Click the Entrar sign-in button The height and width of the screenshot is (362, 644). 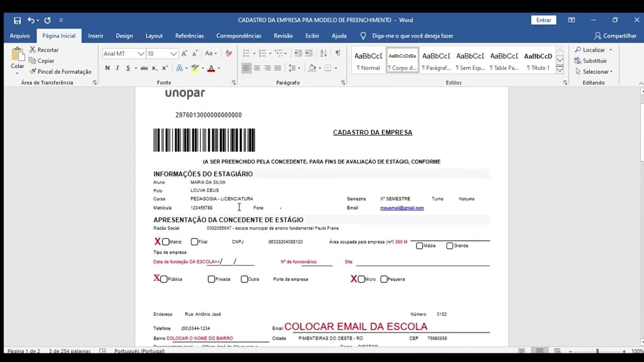click(x=543, y=20)
